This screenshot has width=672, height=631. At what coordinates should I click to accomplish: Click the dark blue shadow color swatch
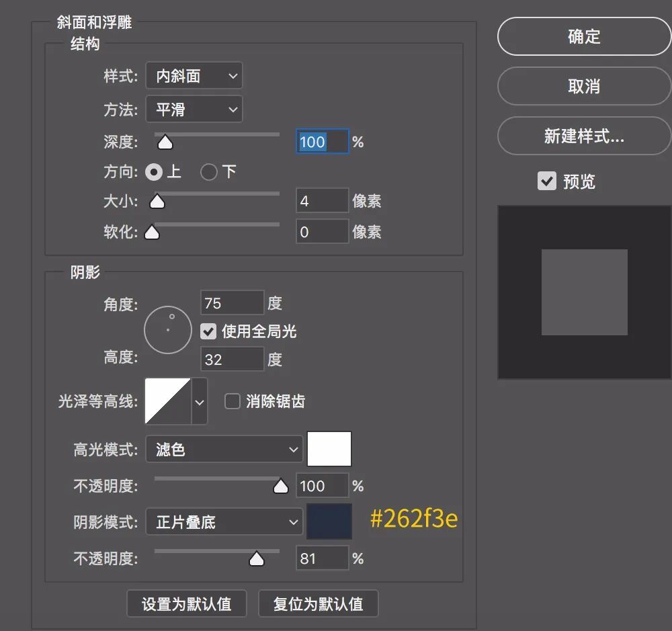coord(329,521)
